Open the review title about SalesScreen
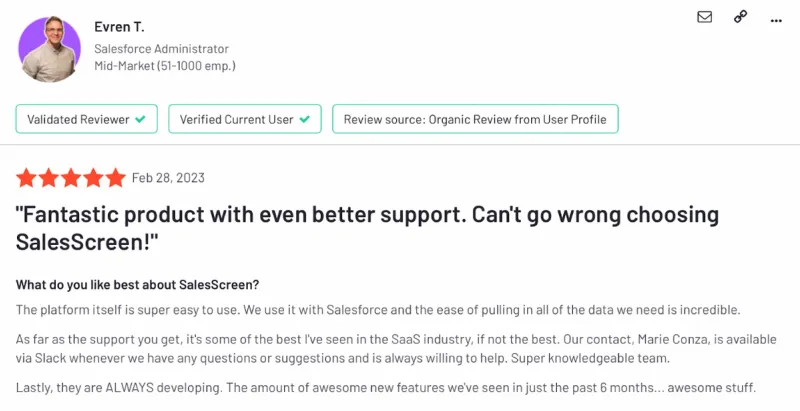Image resolution: width=800 pixels, height=411 pixels. pyautogui.click(x=367, y=228)
